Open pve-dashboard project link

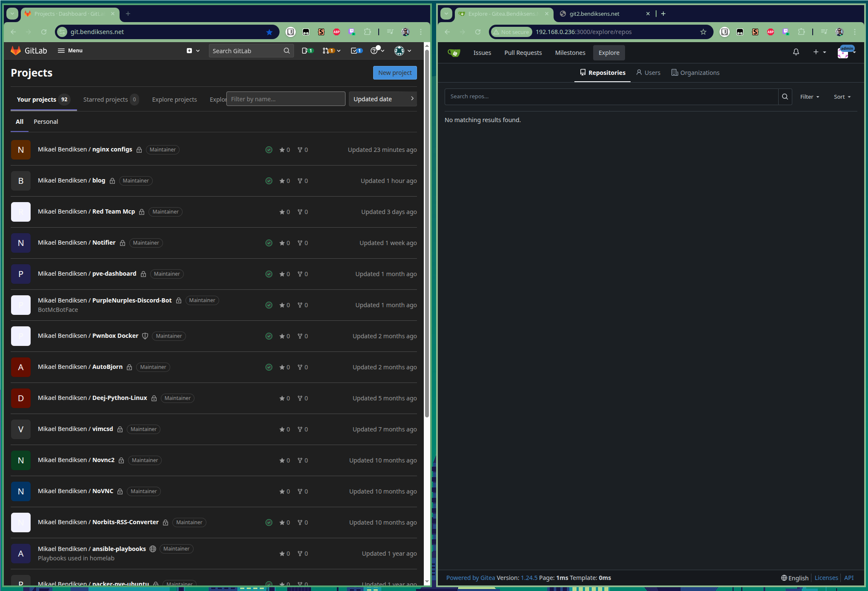click(x=87, y=274)
